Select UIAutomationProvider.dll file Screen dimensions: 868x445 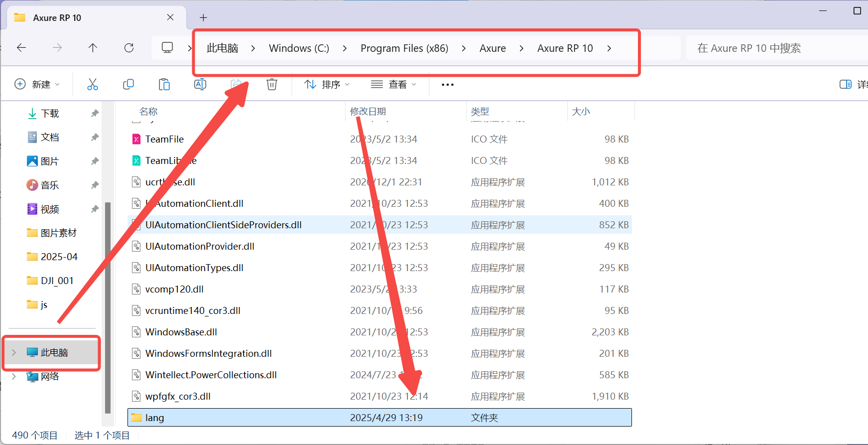pyautogui.click(x=379, y=246)
